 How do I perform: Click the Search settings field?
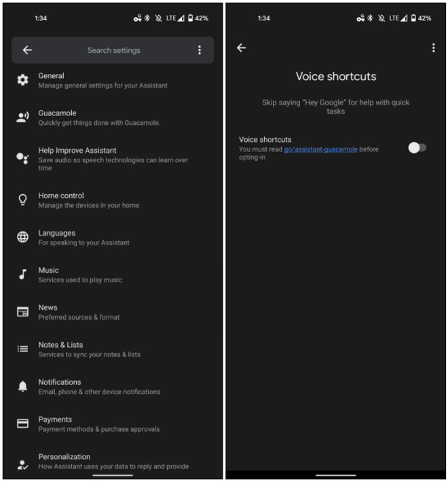pyautogui.click(x=113, y=50)
